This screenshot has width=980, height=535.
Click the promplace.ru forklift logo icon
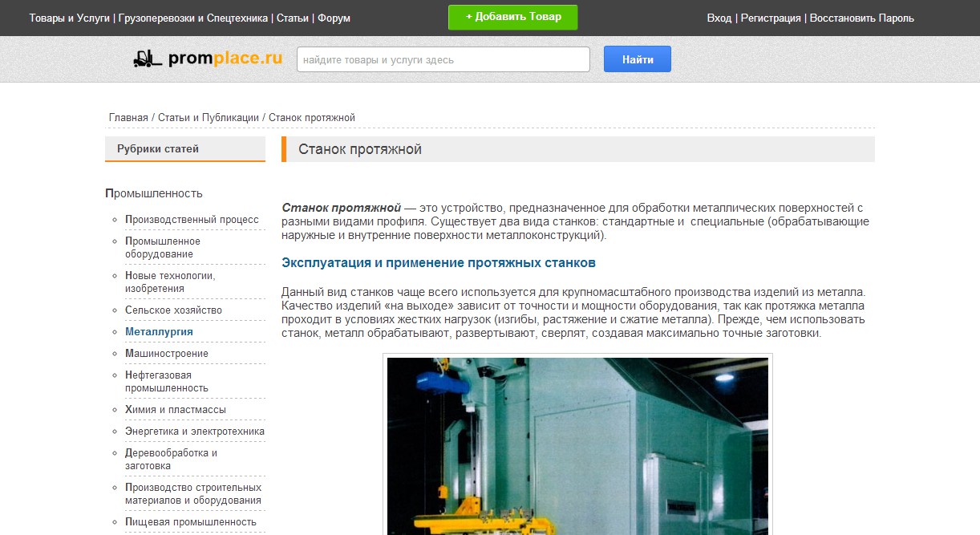coord(148,59)
